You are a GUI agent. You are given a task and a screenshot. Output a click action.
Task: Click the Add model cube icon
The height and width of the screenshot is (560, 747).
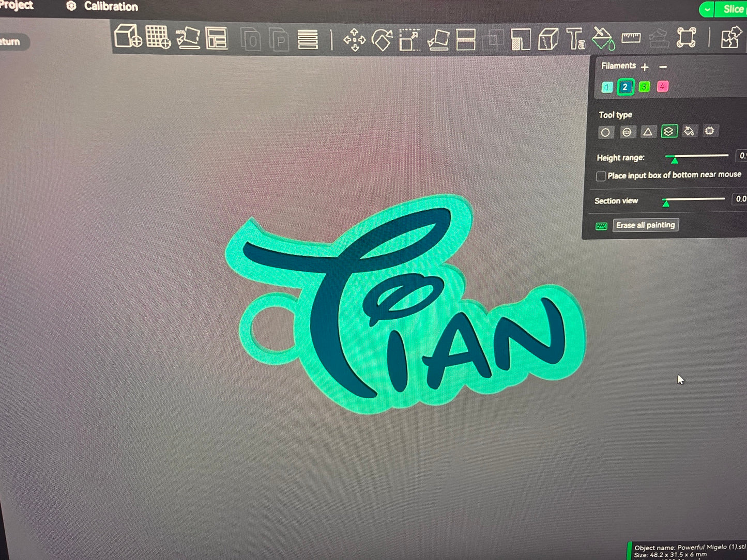127,37
